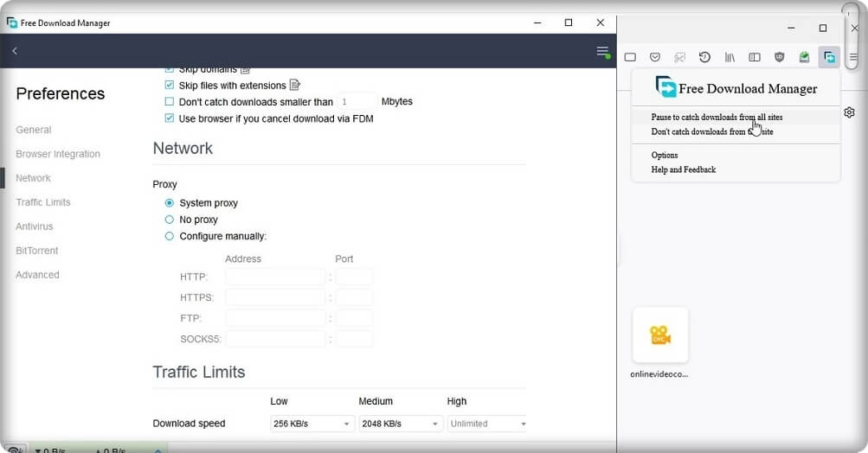Click the SOCKS5 proxy port field
This screenshot has height=453, width=868.
pyautogui.click(x=354, y=339)
